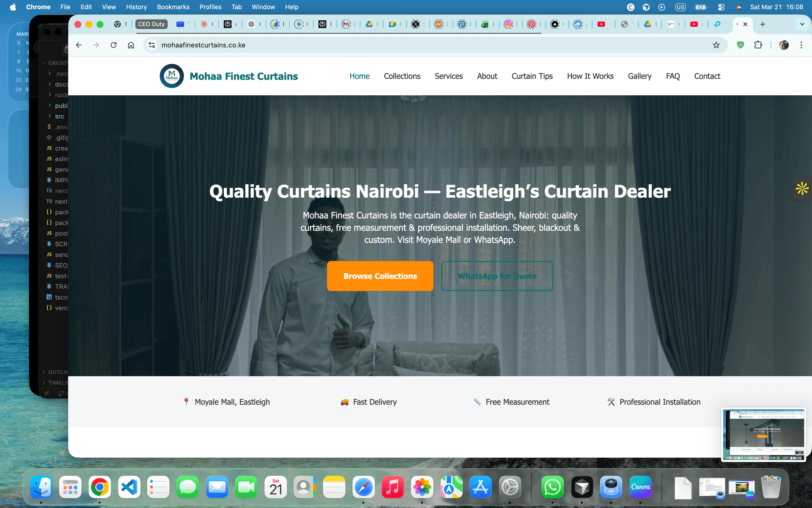
Task: Click the WhatsApp for Quote button
Action: pos(497,276)
